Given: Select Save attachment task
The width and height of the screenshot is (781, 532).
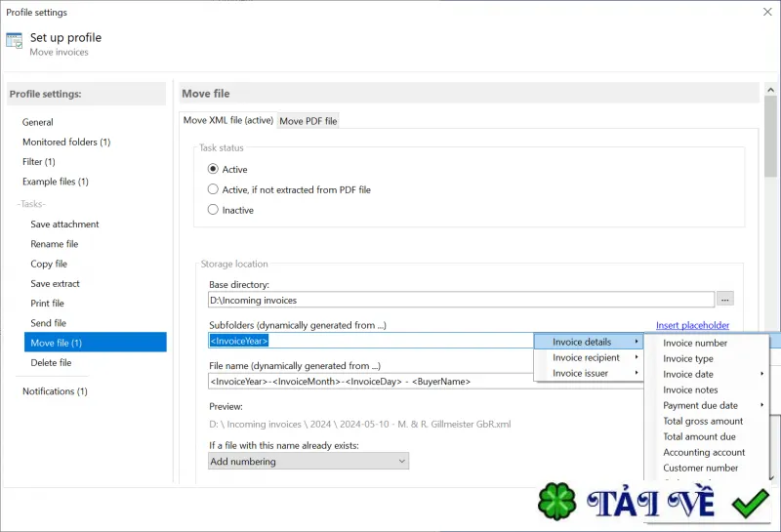Looking at the screenshot, I should (x=64, y=225).
